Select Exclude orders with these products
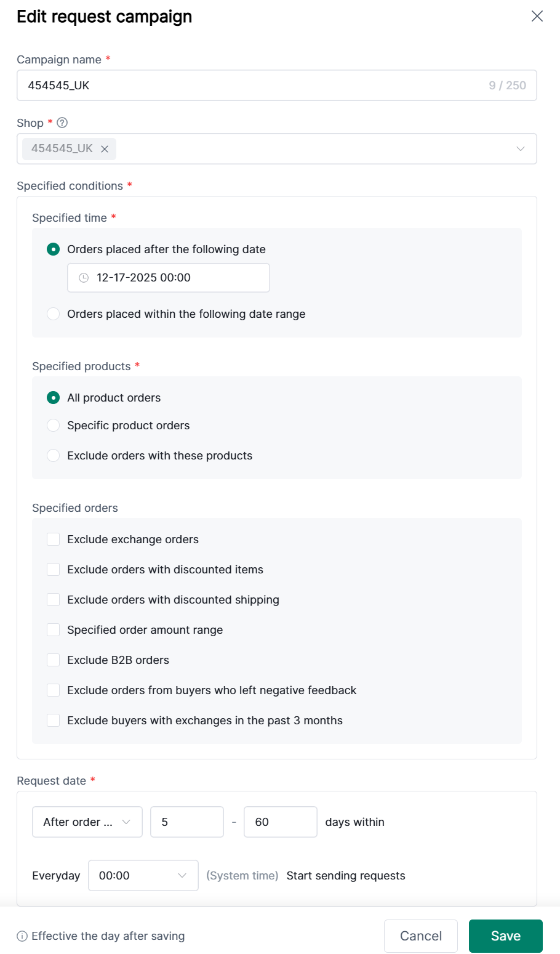 (54, 456)
